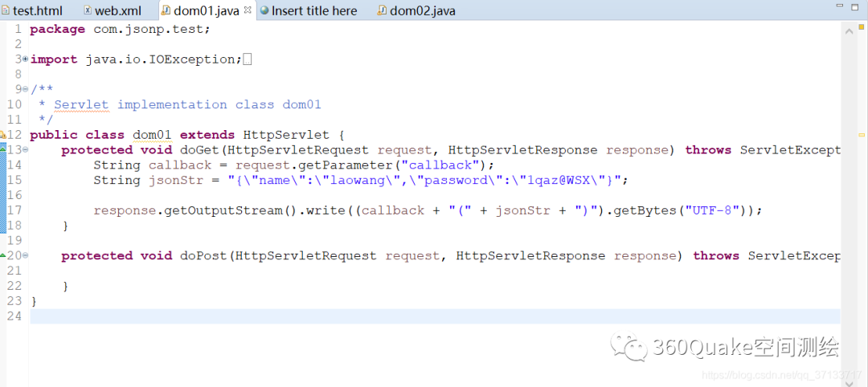
Task: Click the globe icon on Insert title here tab
Action: click(x=264, y=10)
